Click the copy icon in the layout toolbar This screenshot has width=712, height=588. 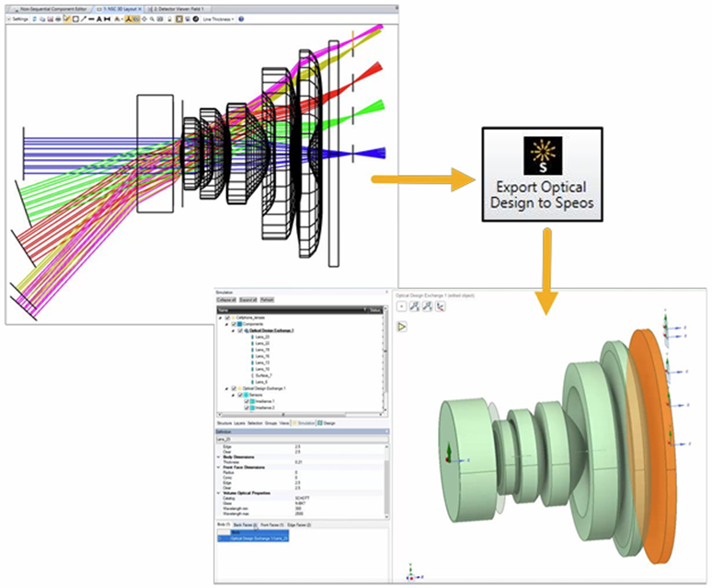click(x=42, y=19)
